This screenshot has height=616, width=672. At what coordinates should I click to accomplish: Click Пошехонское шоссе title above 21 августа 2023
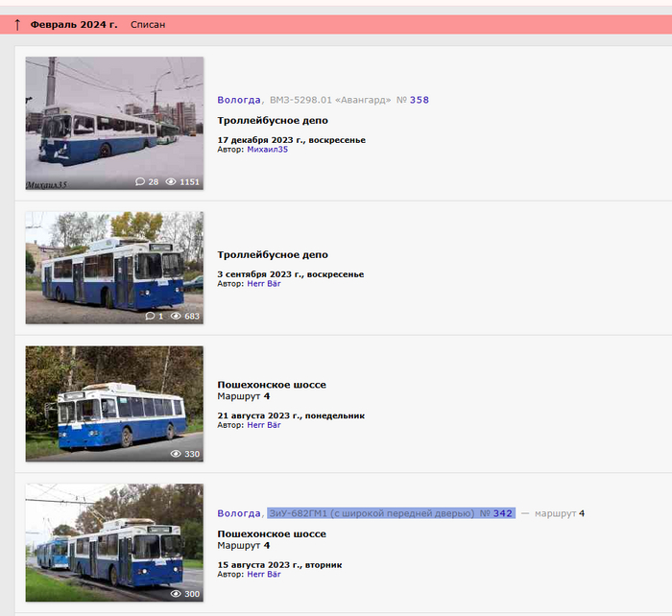point(272,385)
